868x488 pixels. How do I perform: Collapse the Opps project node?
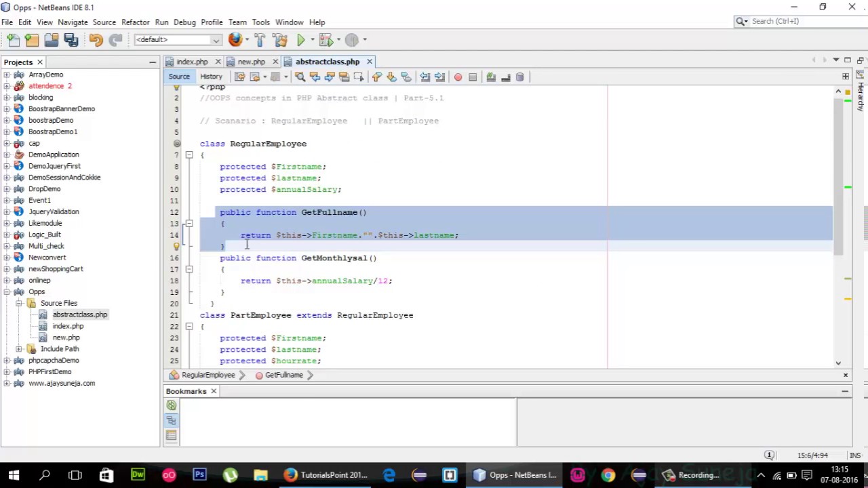(7, 291)
